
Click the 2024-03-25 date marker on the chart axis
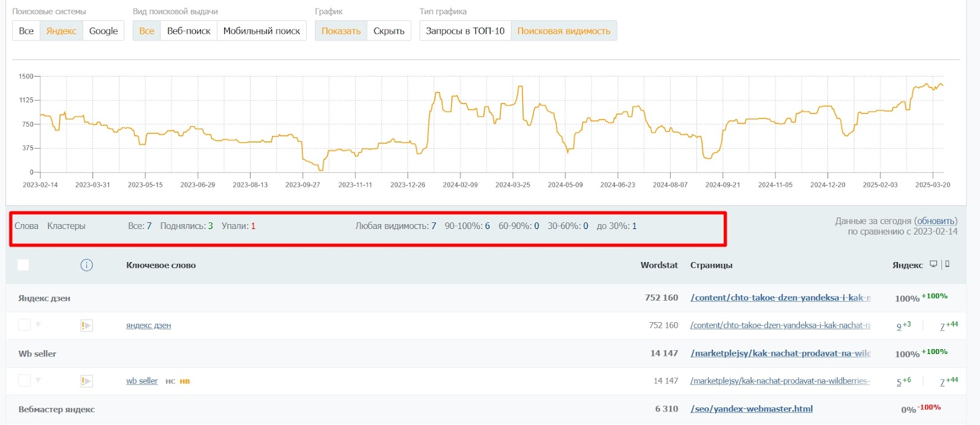click(x=513, y=184)
